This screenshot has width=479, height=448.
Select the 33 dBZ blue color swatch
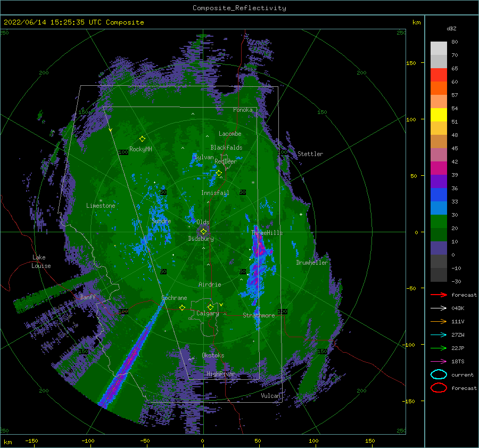point(439,194)
